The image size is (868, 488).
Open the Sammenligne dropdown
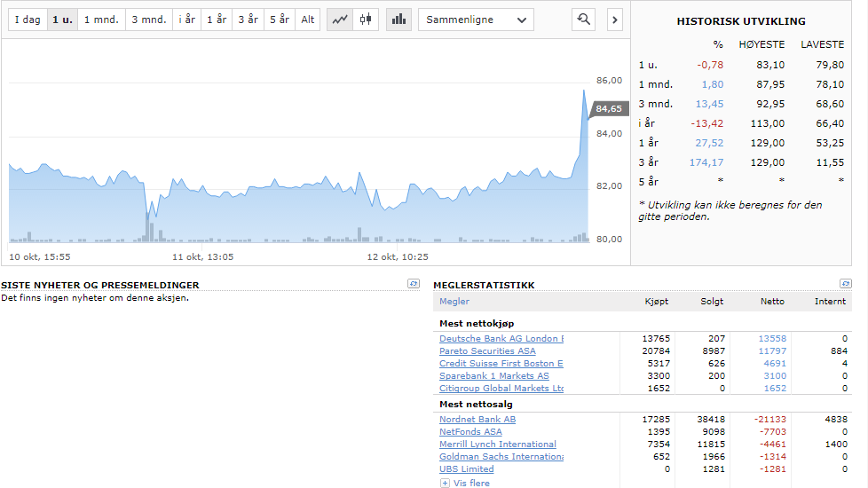point(475,20)
